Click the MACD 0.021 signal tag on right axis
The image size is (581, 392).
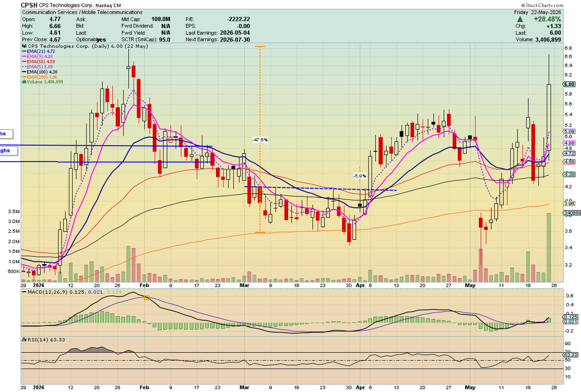(x=569, y=322)
